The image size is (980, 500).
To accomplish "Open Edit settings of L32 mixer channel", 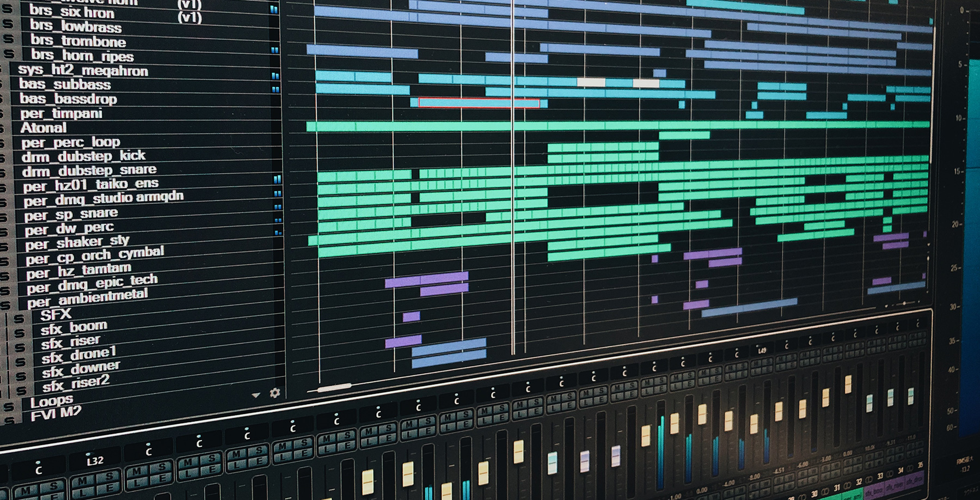I will click(109, 489).
